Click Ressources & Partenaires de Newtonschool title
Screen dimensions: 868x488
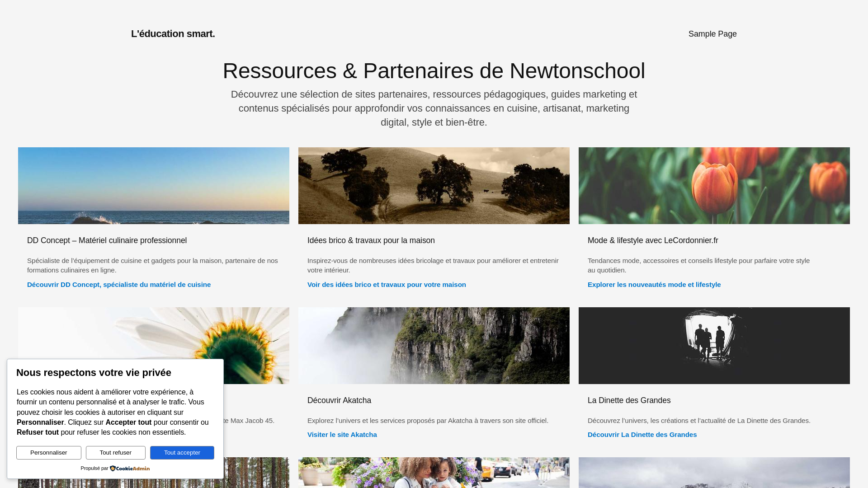tap(434, 71)
